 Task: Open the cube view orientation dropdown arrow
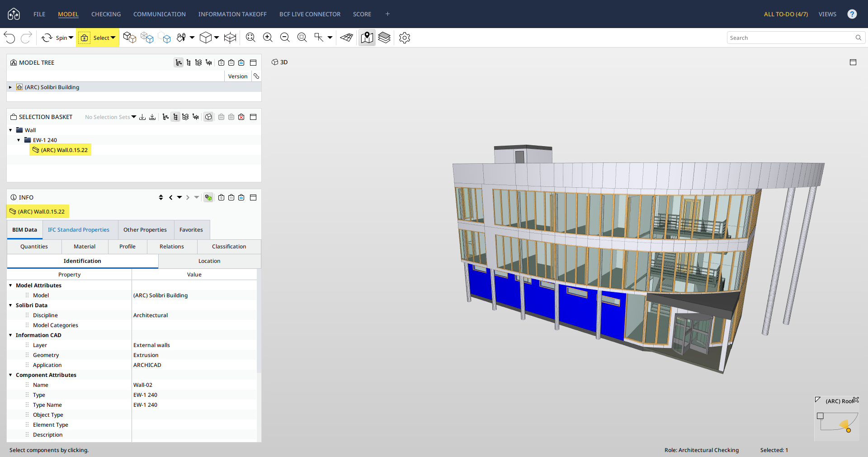point(217,38)
